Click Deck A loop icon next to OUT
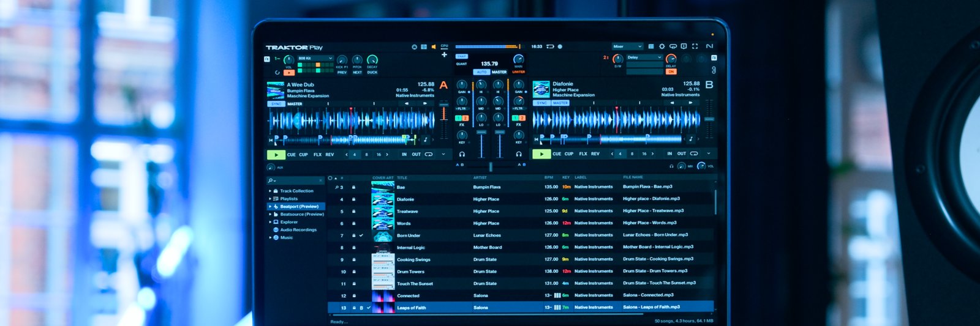 (429, 154)
